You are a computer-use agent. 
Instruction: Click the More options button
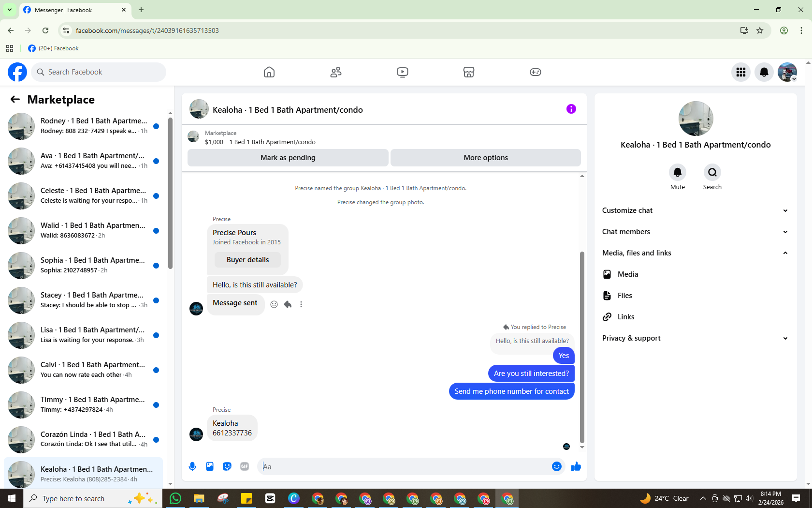point(486,158)
